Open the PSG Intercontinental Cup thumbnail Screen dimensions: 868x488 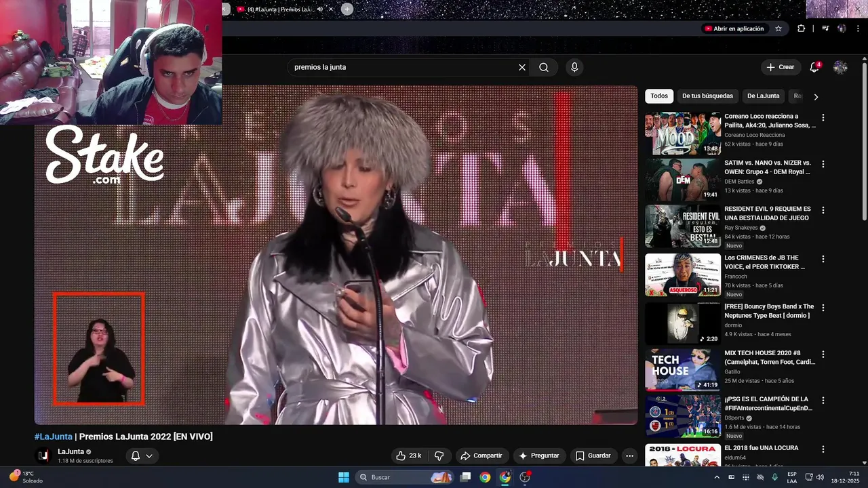click(683, 417)
